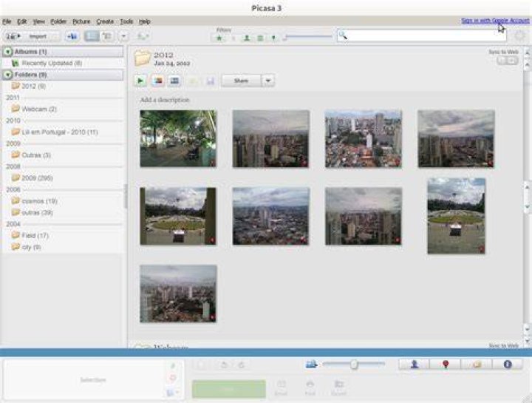Image resolution: width=532 pixels, height=403 pixels.
Task: Click the Email icon in bottom tray
Action: point(281,387)
